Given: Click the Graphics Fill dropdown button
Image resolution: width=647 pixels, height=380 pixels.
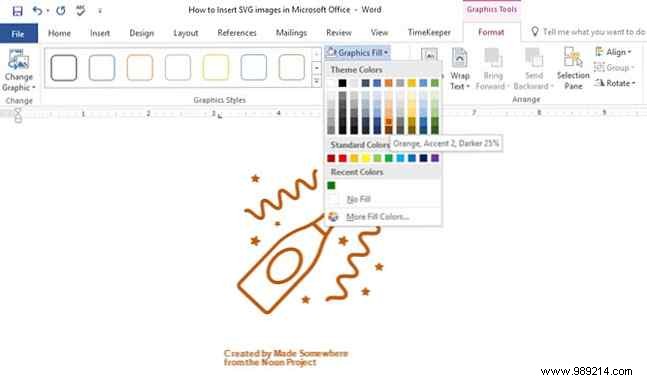Looking at the screenshot, I should [x=357, y=53].
